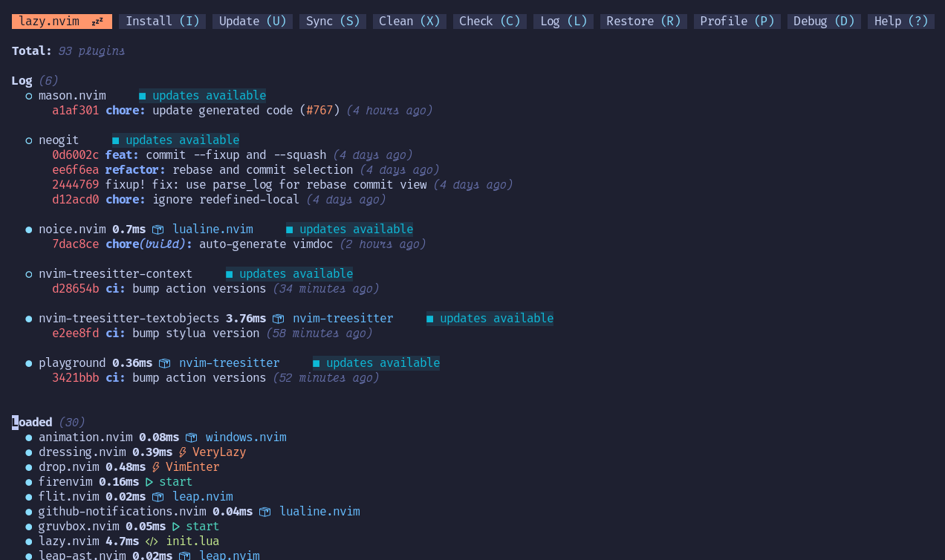Open the Help (?) tab
The width and height of the screenshot is (945, 560).
(x=900, y=21)
